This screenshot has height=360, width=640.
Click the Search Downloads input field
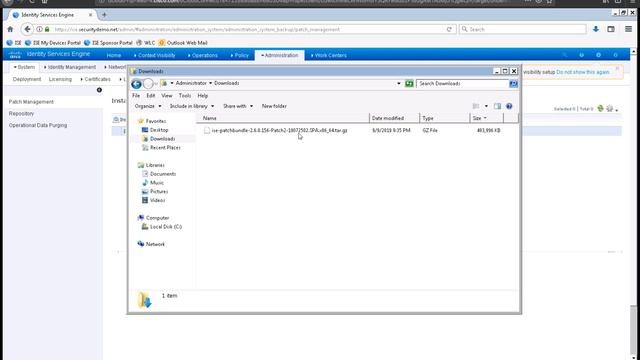[462, 83]
